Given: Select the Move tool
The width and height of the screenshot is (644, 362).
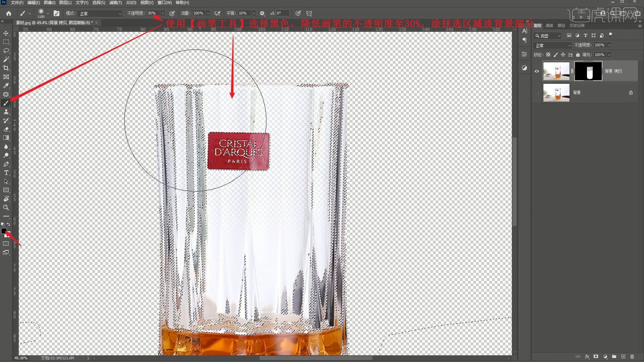Looking at the screenshot, I should point(6,33).
